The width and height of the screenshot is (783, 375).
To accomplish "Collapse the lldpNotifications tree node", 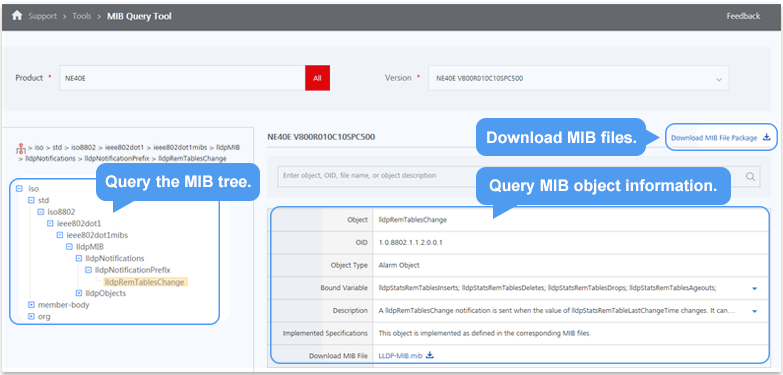I will pos(79,258).
